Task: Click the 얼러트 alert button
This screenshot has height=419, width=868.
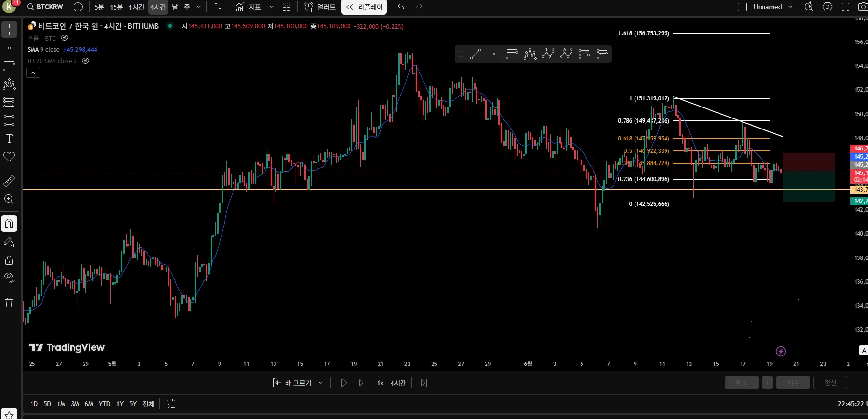Action: coord(320,7)
